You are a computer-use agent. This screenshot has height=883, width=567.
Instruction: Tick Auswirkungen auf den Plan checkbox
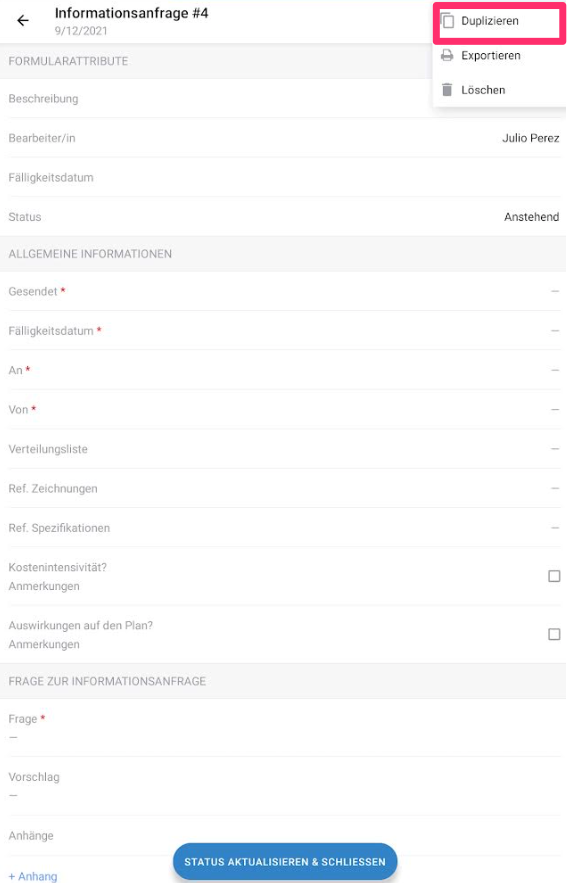click(x=554, y=634)
